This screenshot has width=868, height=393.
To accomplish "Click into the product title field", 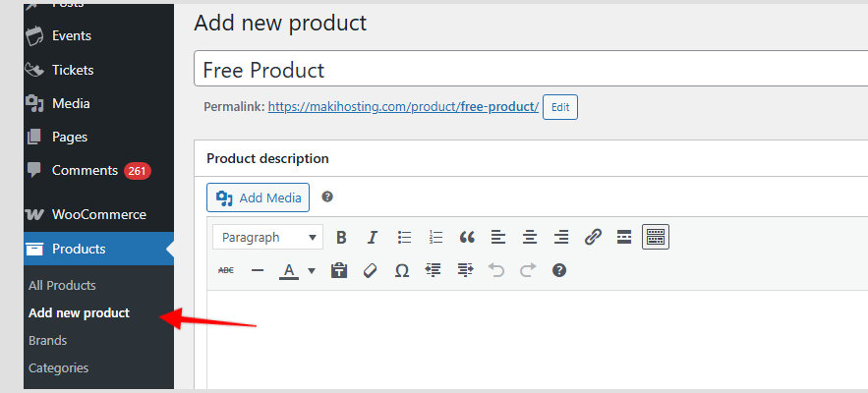I will tap(531, 70).
